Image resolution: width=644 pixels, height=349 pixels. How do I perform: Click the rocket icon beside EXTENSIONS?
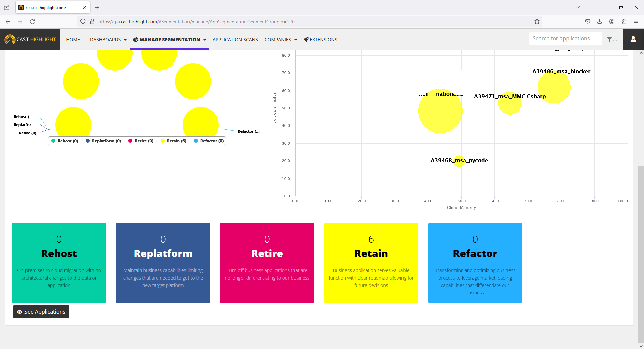(x=306, y=40)
